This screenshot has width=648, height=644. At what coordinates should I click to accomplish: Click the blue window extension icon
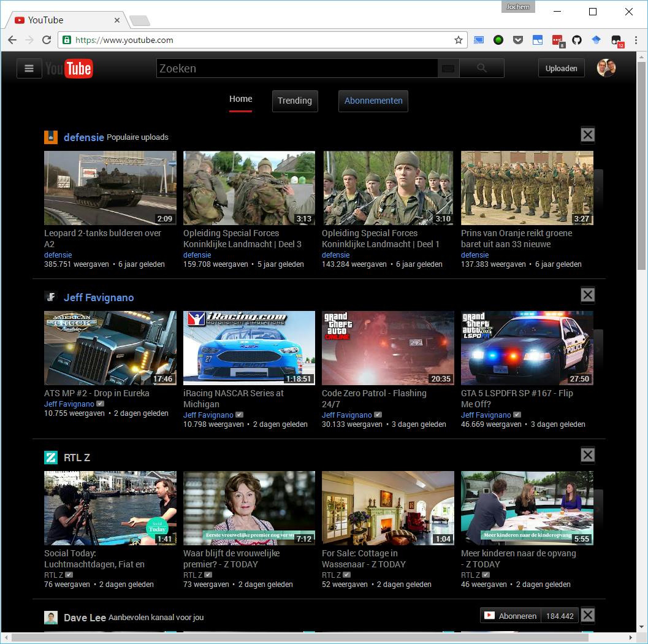538,40
